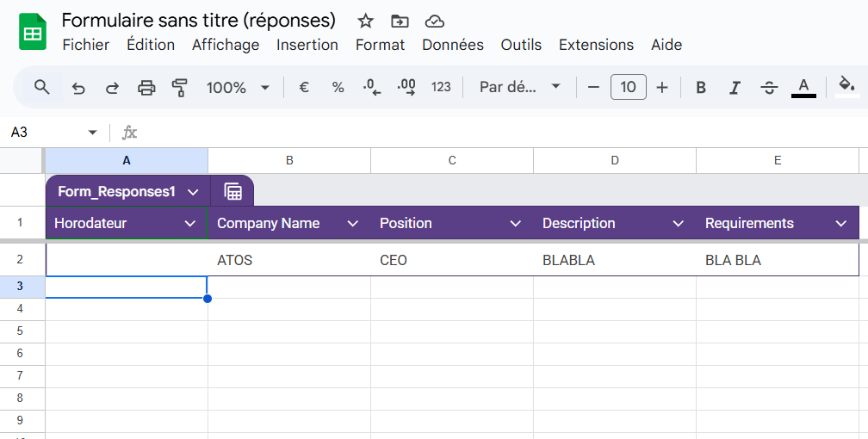Open the Édition menu
This screenshot has width=868, height=439.
coord(151,45)
